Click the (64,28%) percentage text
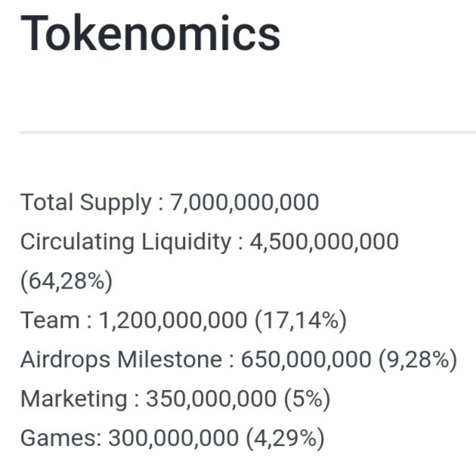Viewport: 476px width, 470px height. 66,281
